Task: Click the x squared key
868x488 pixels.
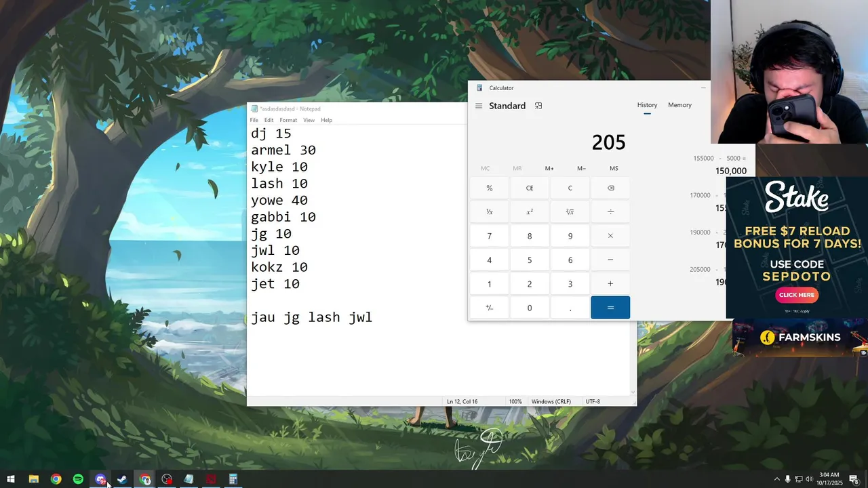Action: point(530,212)
